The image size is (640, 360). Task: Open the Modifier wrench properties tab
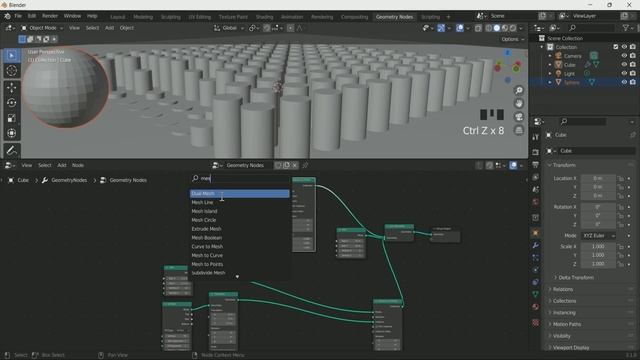pyautogui.click(x=536, y=245)
